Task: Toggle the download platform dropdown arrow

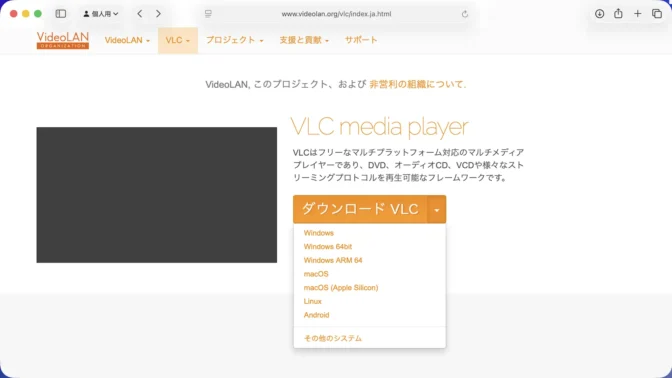Action: (437, 210)
